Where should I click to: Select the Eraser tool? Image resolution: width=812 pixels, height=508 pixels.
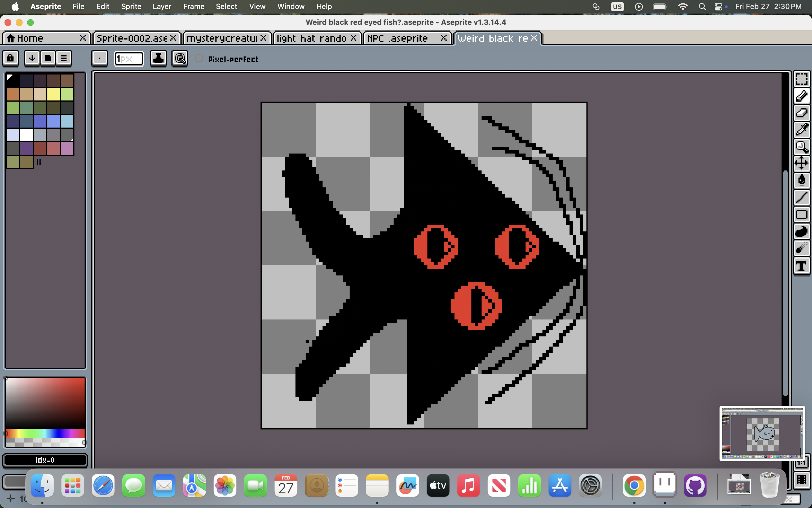(802, 113)
